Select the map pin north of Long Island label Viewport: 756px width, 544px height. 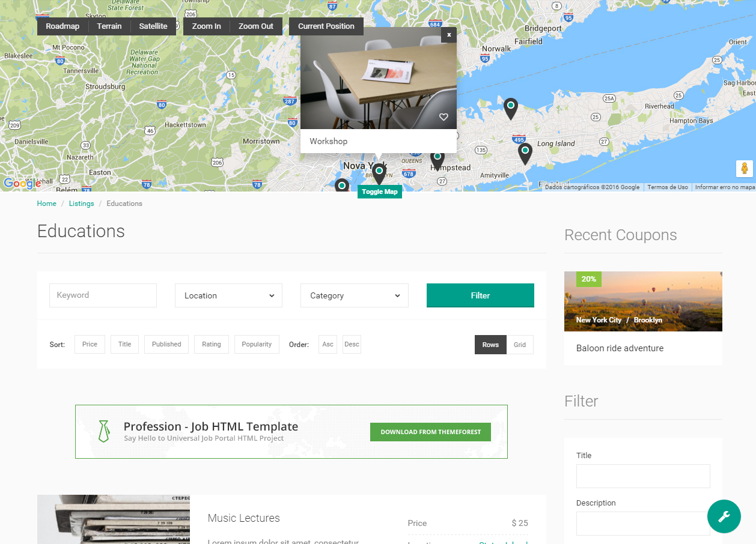coord(510,108)
